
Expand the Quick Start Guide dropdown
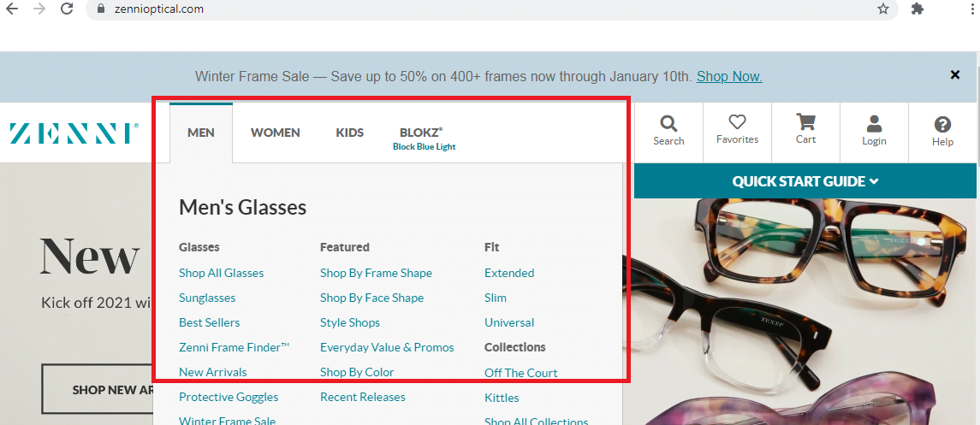pyautogui.click(x=805, y=181)
